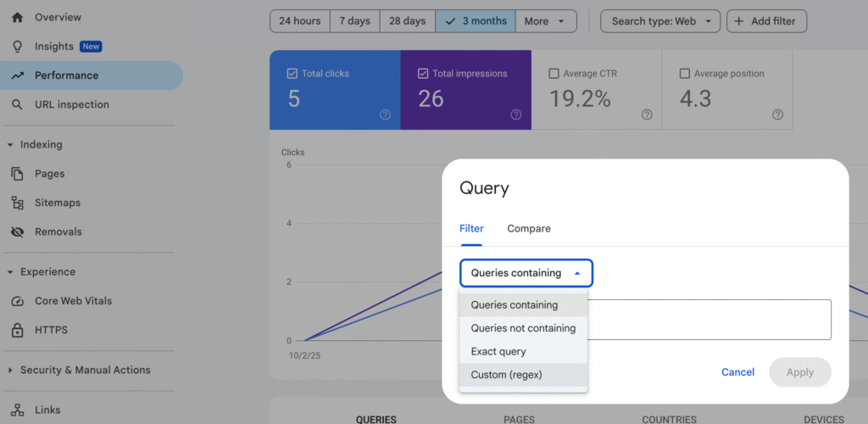This screenshot has height=424, width=868.
Task: Collapse the Queries containing dropdown
Action: (x=526, y=273)
